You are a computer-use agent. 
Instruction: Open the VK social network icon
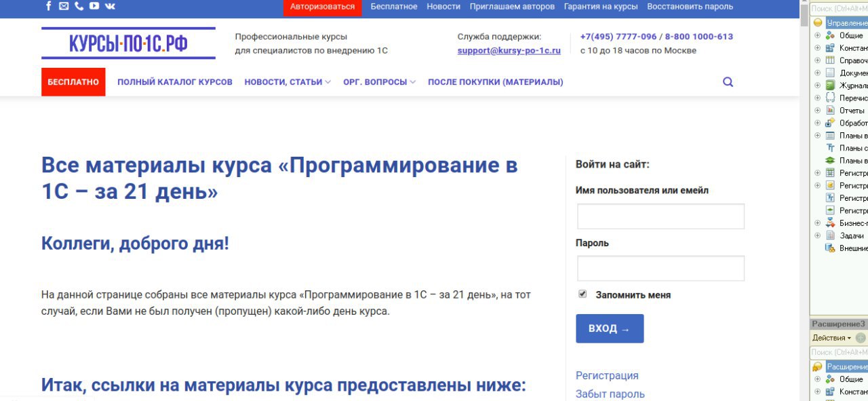(x=110, y=6)
